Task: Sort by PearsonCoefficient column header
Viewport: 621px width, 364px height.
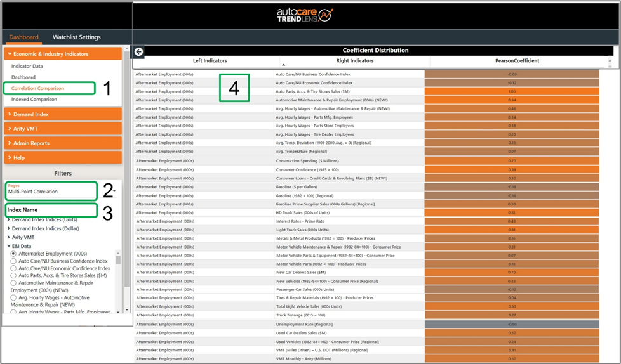Action: pyautogui.click(x=517, y=61)
